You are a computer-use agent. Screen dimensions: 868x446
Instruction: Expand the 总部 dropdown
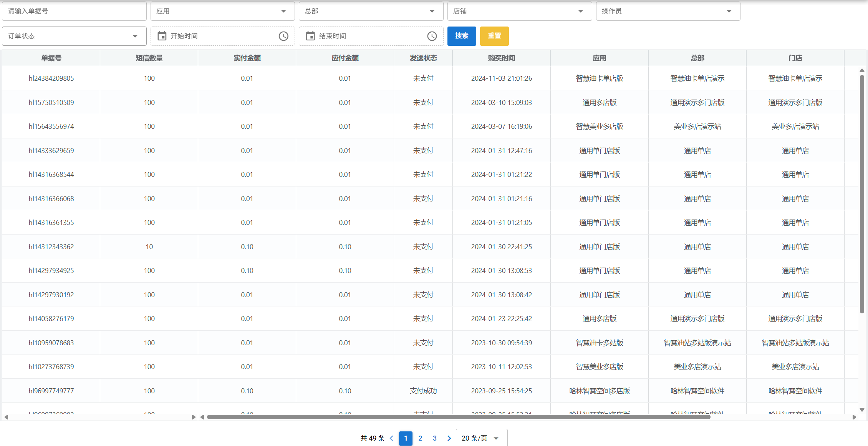[371, 11]
